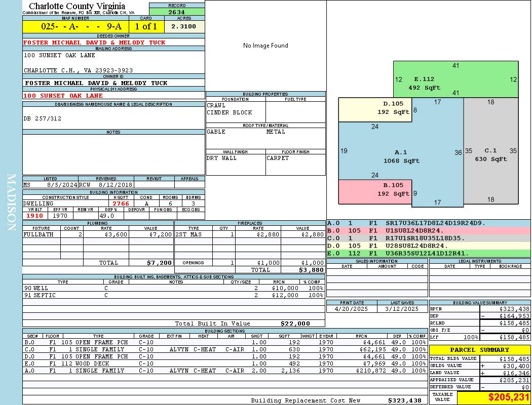Click reviewed date 8/12/2018
The image size is (532, 405).
click(116, 185)
